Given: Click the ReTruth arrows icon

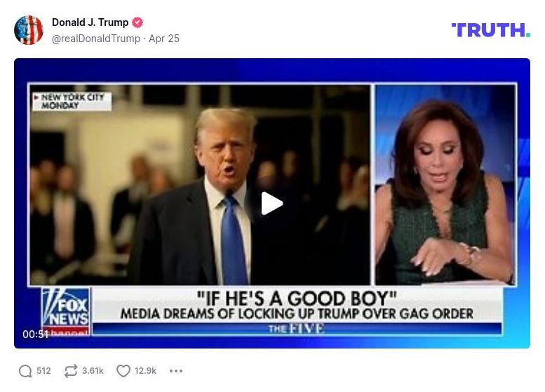Looking at the screenshot, I should tap(71, 371).
